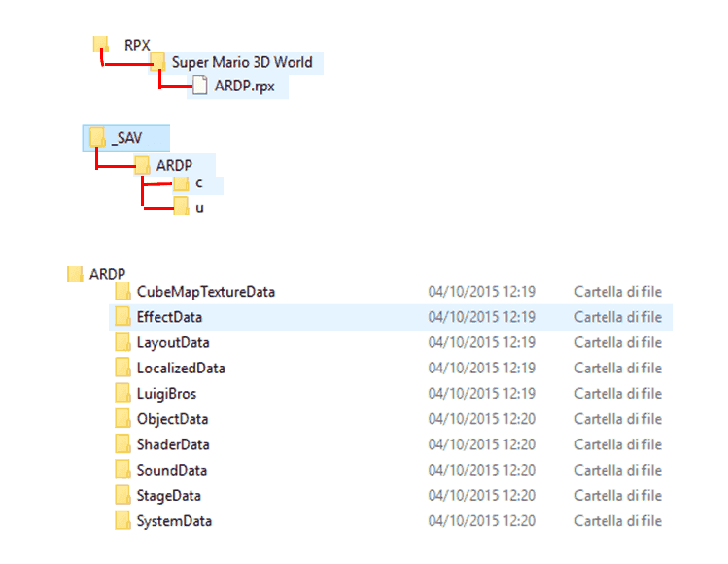
Task: Select the RPX folder name
Action: click(137, 46)
